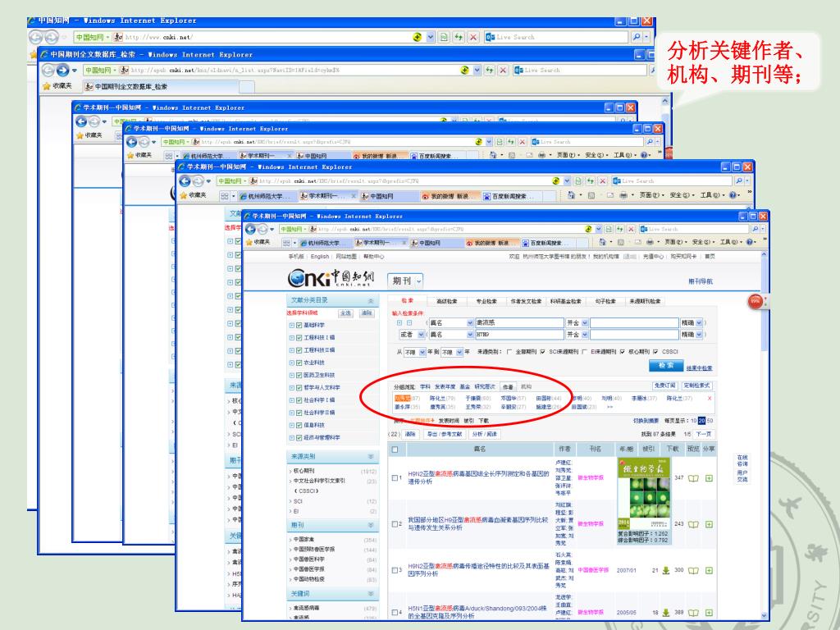Open the 期刊 database dropdown beside the logo
The image size is (840, 630).
tap(419, 281)
